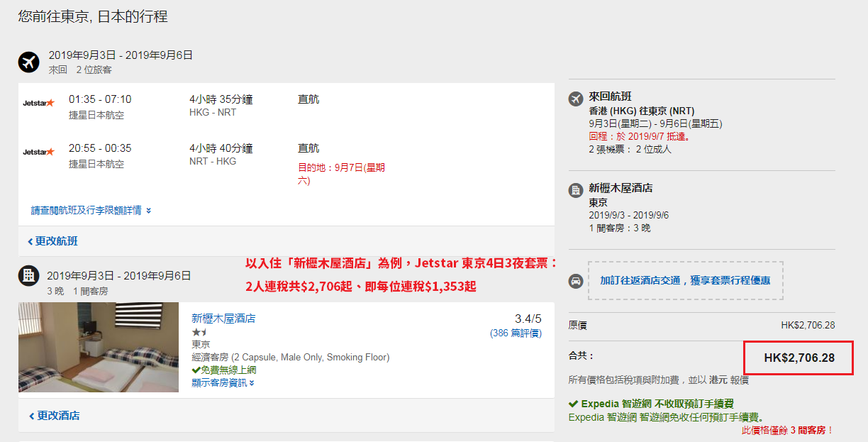Click the 9月3日(星期二) - 9月6日(星期五) summary dates
Screen dimensions: 868x442
click(655, 123)
